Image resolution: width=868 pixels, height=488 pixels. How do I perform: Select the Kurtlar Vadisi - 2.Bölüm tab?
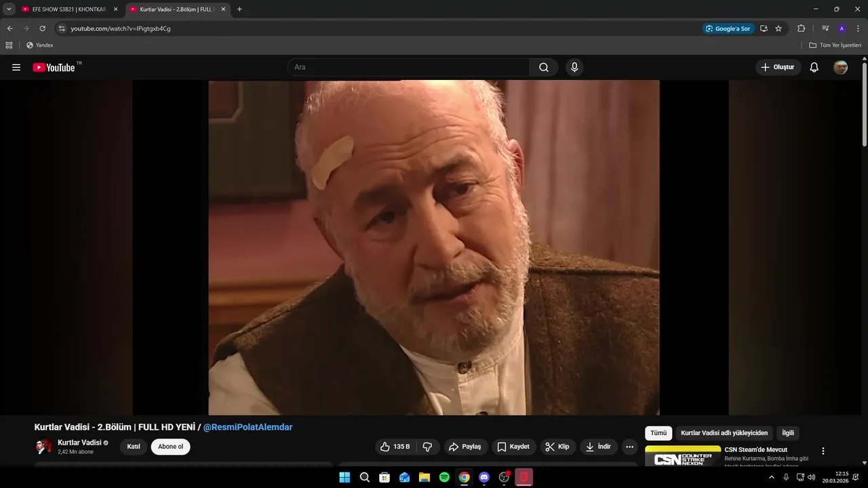176,9
